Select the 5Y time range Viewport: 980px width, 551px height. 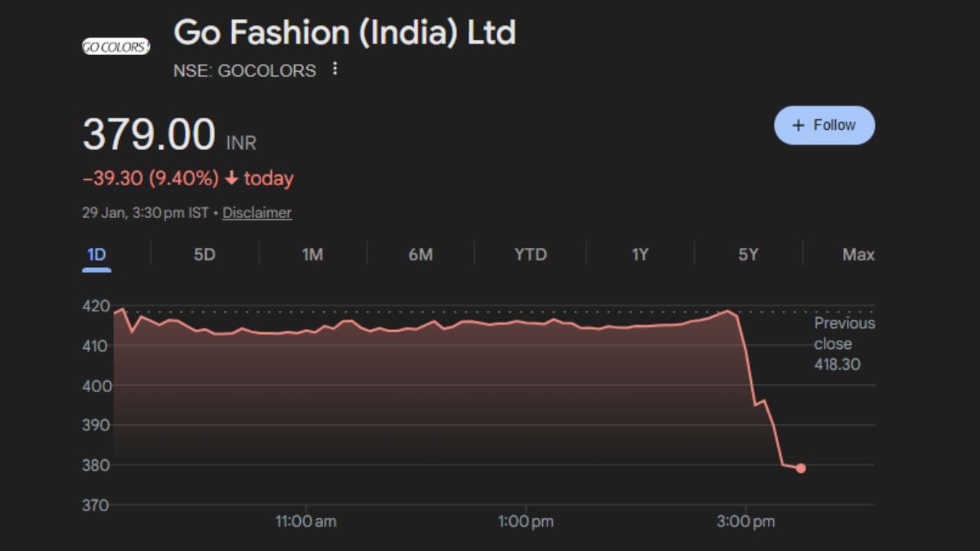tap(746, 254)
